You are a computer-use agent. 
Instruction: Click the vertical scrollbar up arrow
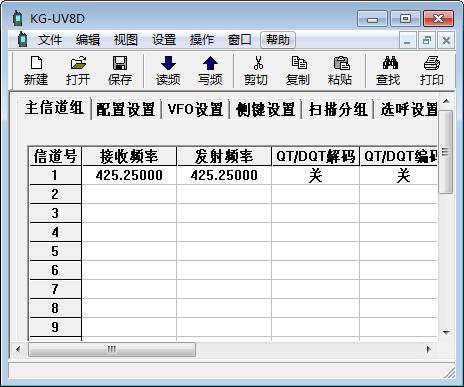point(446,101)
